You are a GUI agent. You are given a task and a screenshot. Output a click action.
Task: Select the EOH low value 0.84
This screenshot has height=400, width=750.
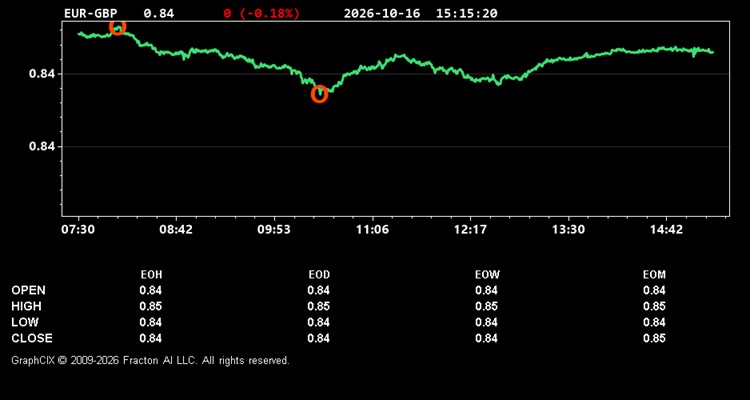(x=151, y=322)
